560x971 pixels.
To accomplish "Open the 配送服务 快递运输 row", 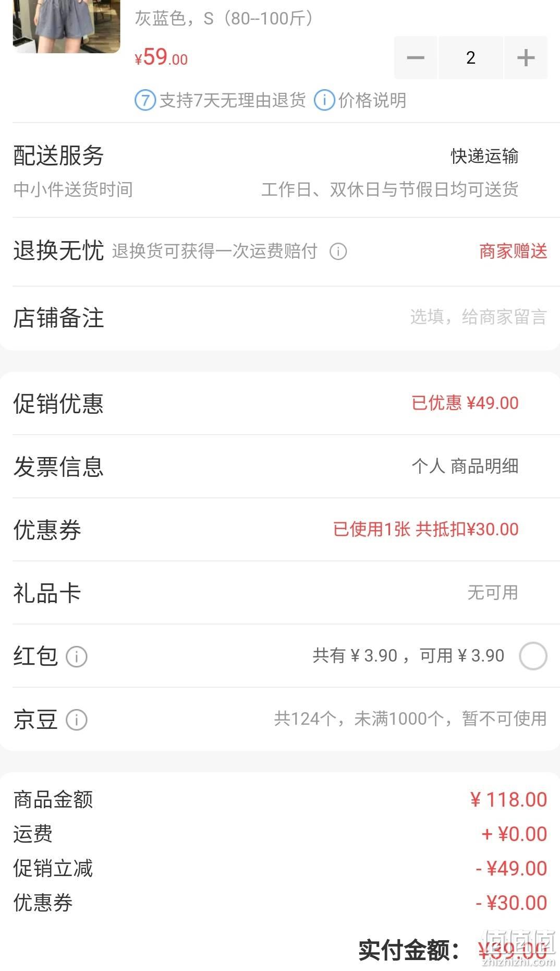I will pos(280,156).
